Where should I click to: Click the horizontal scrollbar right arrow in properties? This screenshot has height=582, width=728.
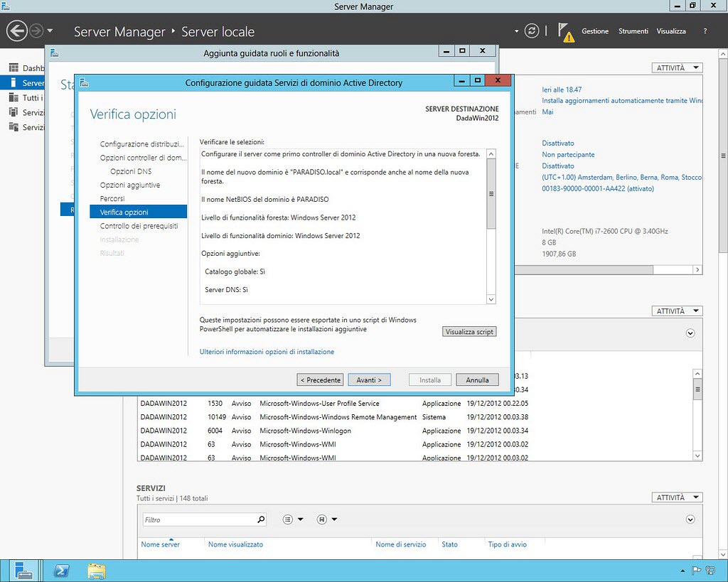[697, 269]
